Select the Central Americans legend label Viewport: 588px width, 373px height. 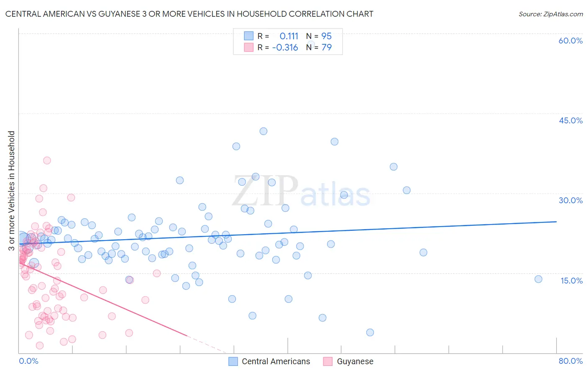(x=276, y=361)
